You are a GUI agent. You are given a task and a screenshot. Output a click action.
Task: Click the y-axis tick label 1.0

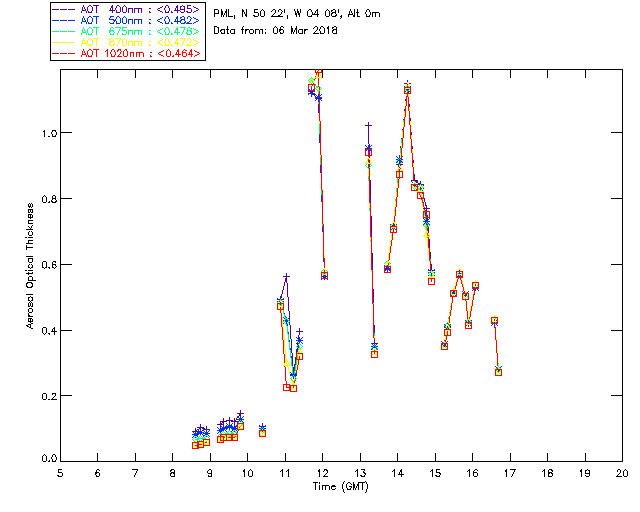click(x=49, y=133)
